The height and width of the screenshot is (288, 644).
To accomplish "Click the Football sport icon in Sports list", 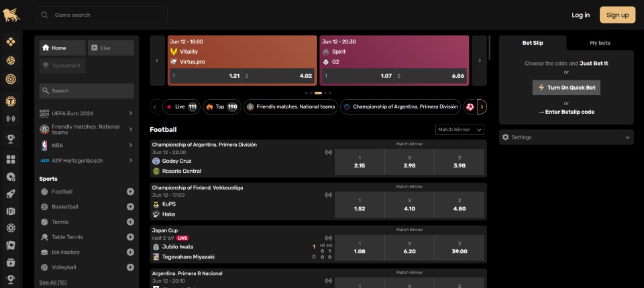I will (x=44, y=192).
